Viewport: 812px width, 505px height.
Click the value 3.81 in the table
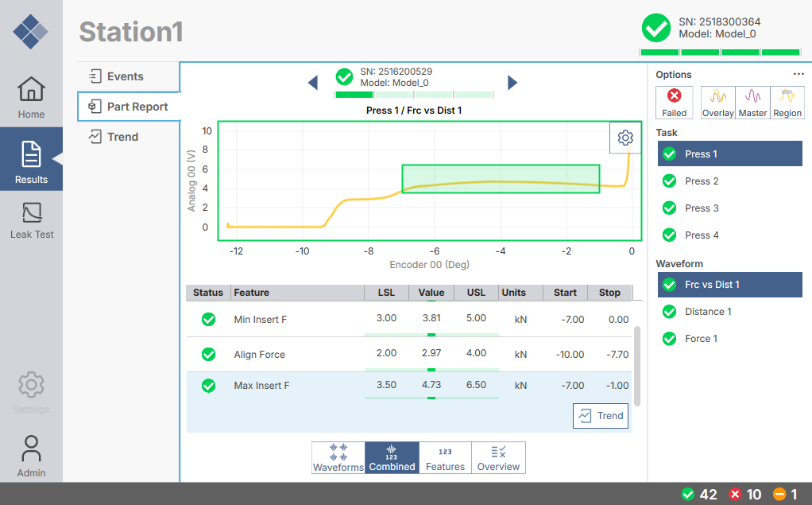(431, 318)
